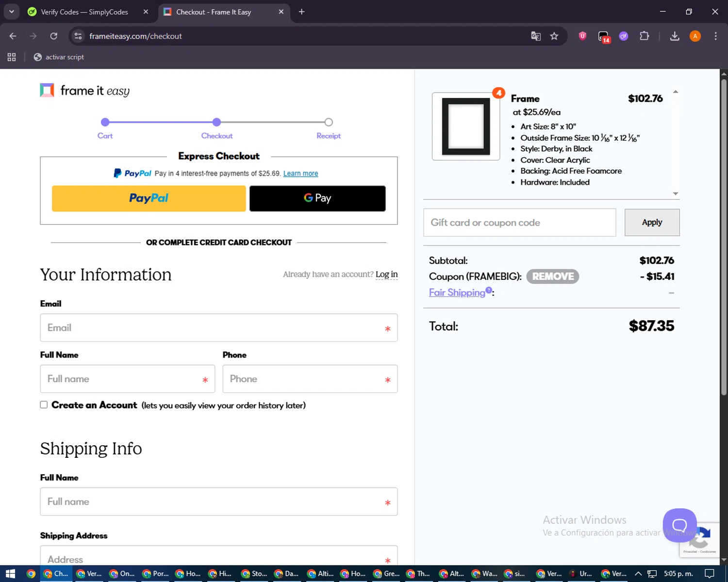
Task: Enable the Create an Account checkbox
Action: click(44, 405)
